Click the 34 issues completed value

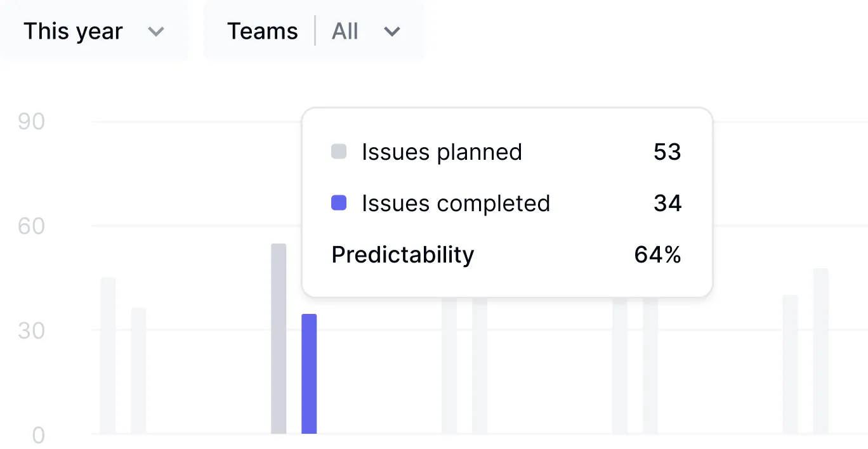667,204
